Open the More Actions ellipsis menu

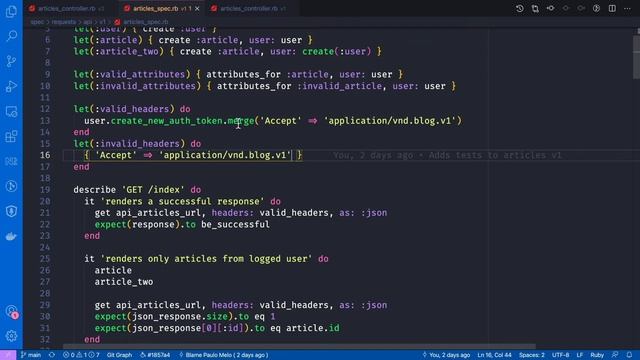click(x=627, y=8)
